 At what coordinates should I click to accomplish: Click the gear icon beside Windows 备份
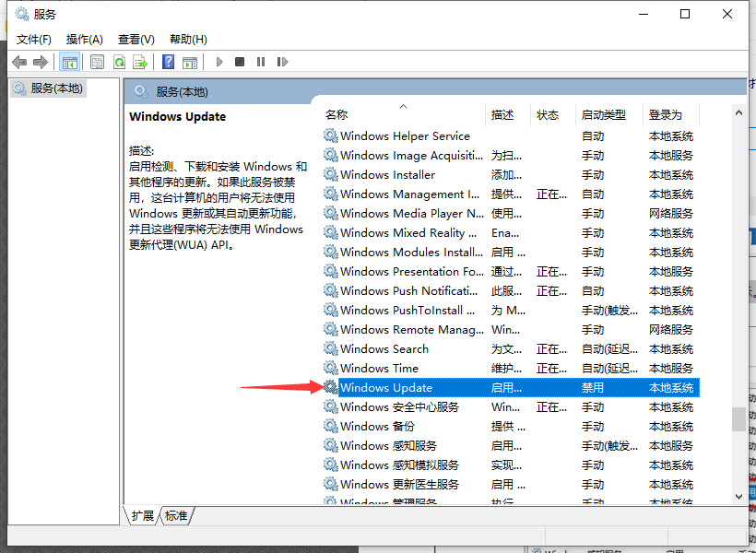(331, 426)
